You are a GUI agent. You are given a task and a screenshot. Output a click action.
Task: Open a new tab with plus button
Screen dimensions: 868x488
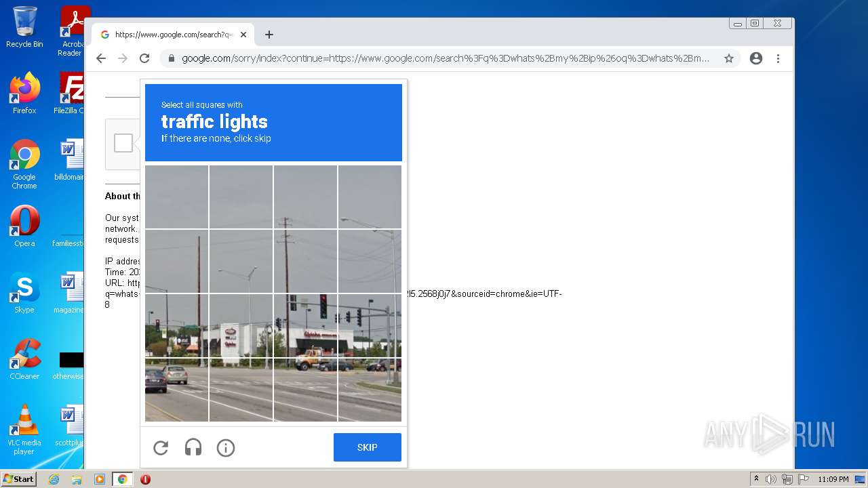point(269,35)
